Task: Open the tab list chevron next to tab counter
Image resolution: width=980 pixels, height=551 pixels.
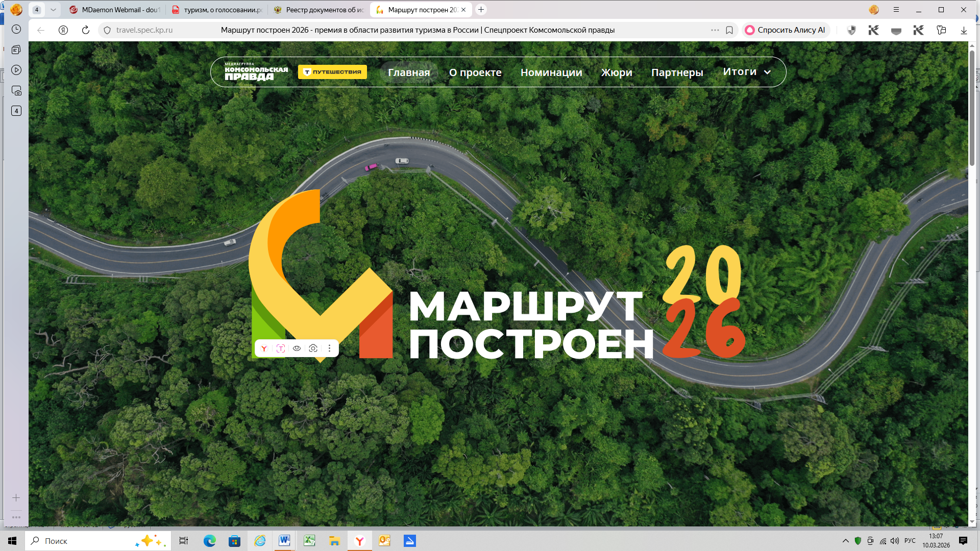Action: 53,10
